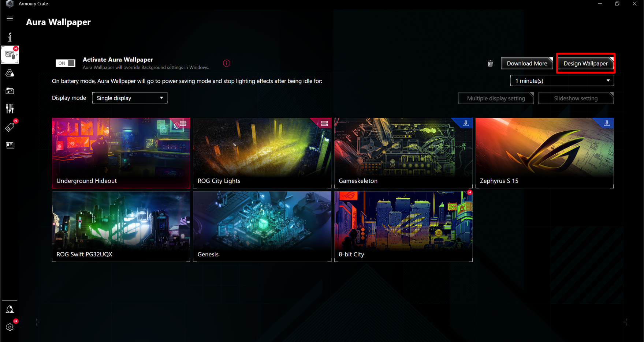Click Slideshow setting button
Screen dimensions: 644x342
(576, 98)
